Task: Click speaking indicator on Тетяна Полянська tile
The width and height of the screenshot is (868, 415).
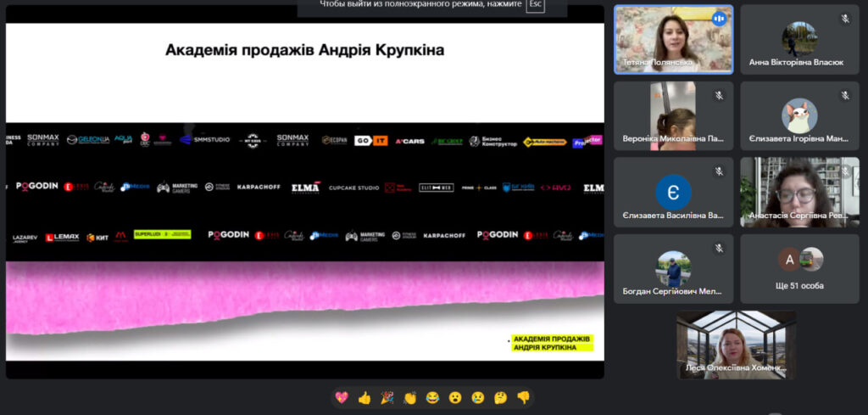Action: (x=719, y=19)
